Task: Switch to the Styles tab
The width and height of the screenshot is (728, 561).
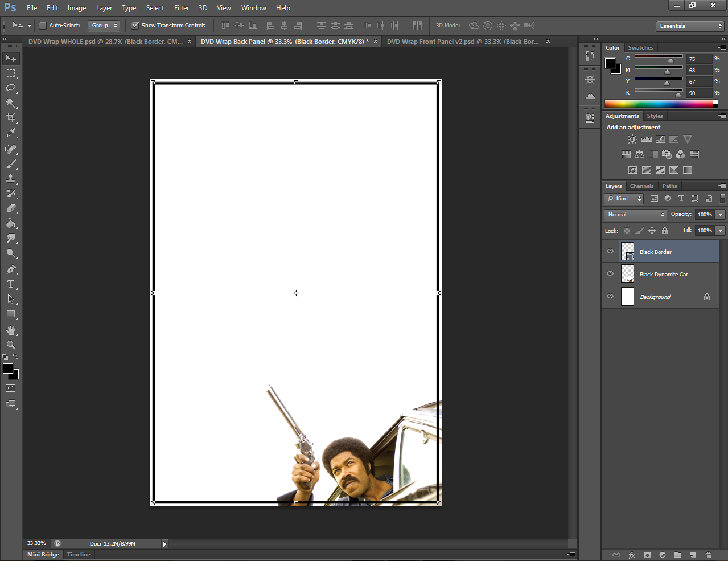Action: (x=655, y=116)
